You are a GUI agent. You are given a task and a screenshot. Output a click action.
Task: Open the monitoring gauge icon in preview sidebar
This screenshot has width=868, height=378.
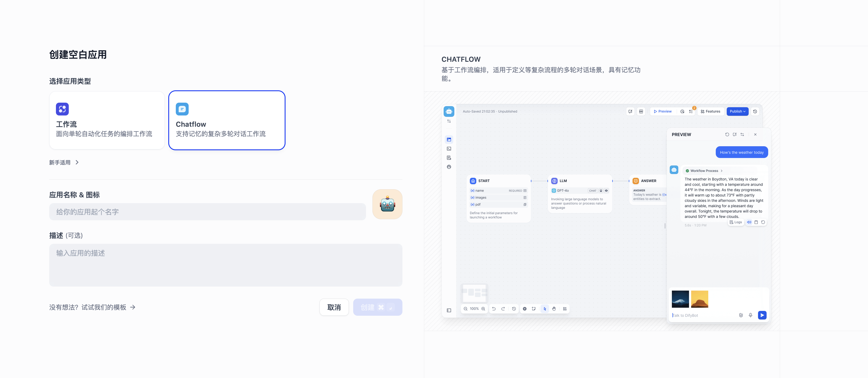coord(449,167)
